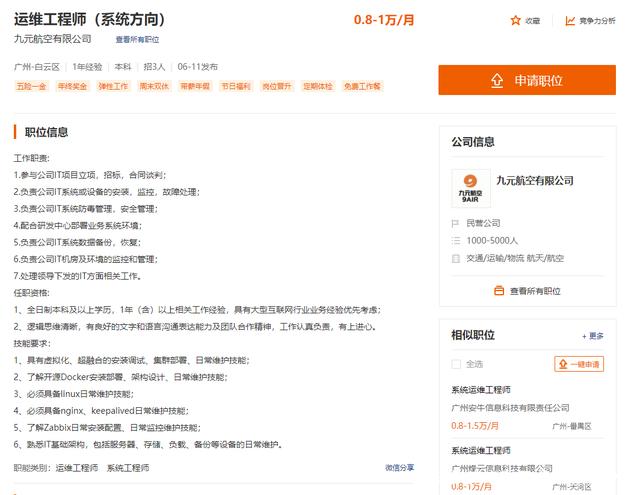Click the star favorite icon
Image resolution: width=640 pixels, height=495 pixels.
coord(516,20)
